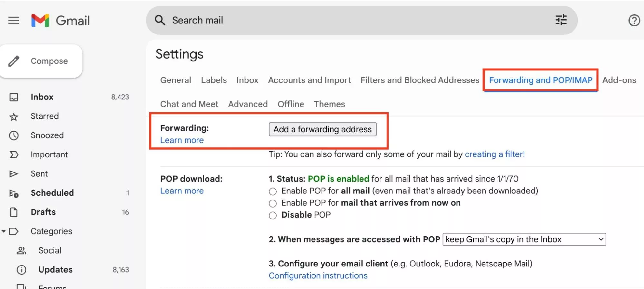This screenshot has width=644, height=289.
Task: Open the keep Gmail's copy dropdown
Action: [x=524, y=239]
